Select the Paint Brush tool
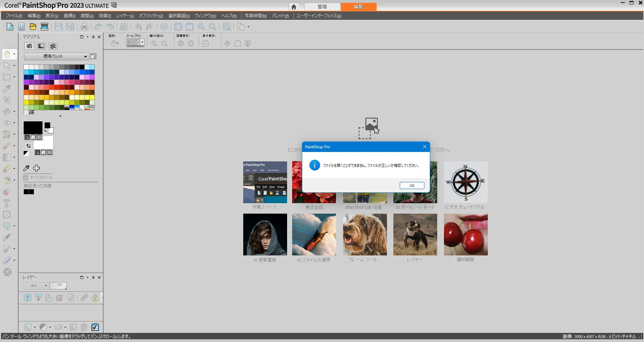 click(x=7, y=146)
